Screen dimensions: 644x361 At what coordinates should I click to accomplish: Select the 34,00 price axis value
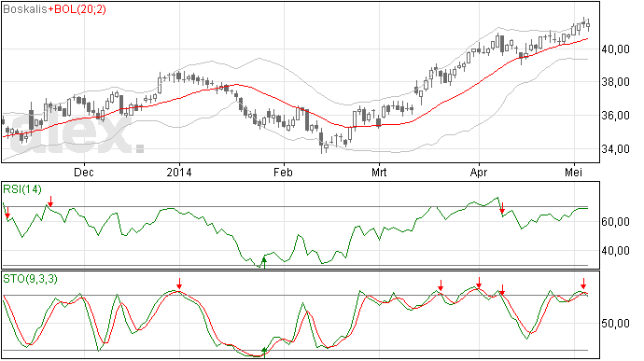615,148
